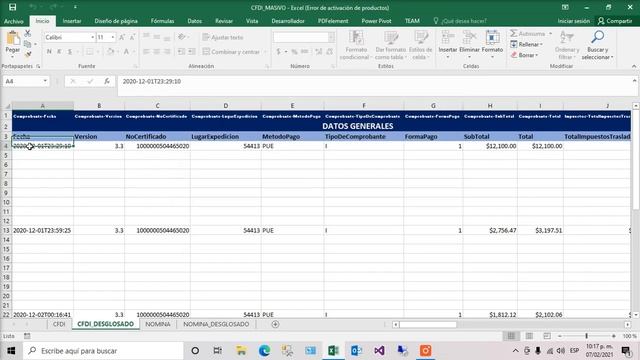Increase font size with larger A icon
This screenshot has width=640, height=360.
pyautogui.click(x=122, y=37)
